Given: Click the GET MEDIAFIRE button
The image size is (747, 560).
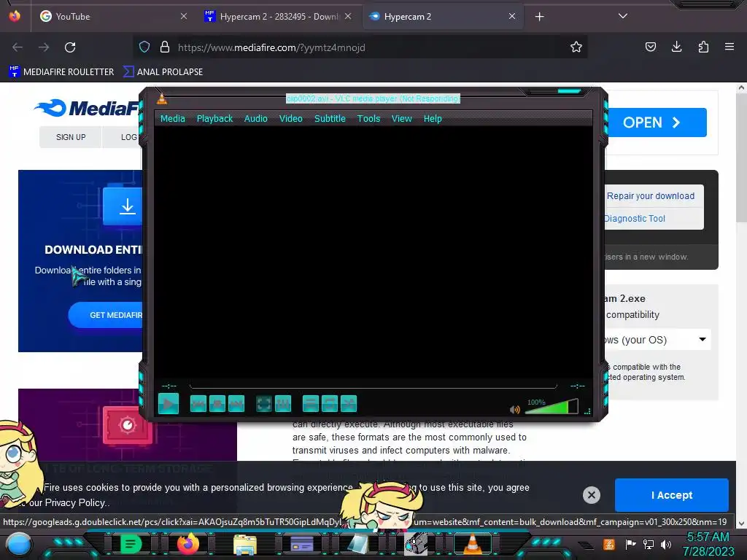Looking at the screenshot, I should click(106, 315).
